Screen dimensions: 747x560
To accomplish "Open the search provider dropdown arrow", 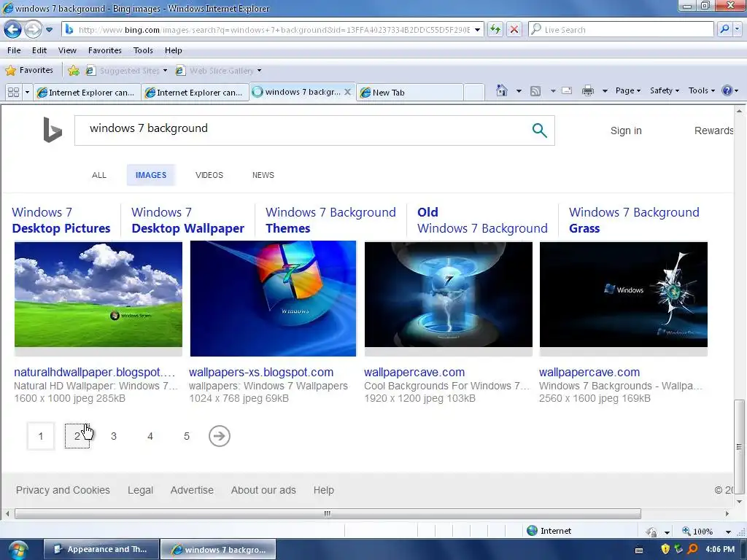I will [738, 29].
